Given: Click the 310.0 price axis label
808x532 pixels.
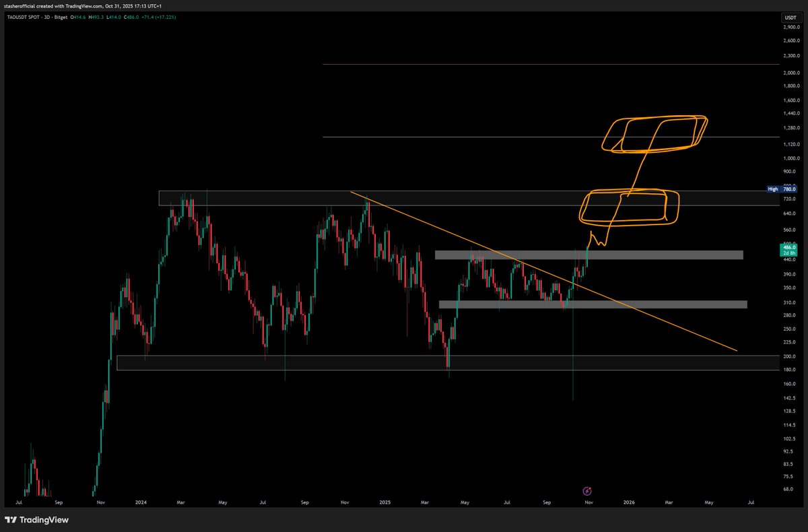Looking at the screenshot, I should 790,302.
